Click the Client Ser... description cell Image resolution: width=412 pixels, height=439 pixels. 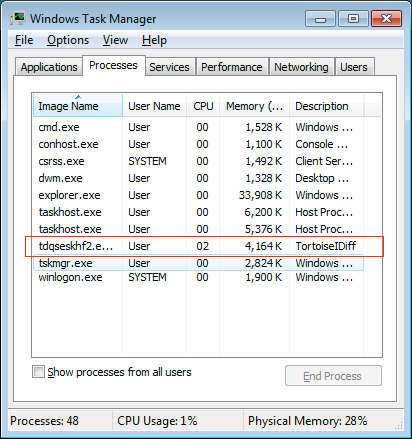(324, 161)
